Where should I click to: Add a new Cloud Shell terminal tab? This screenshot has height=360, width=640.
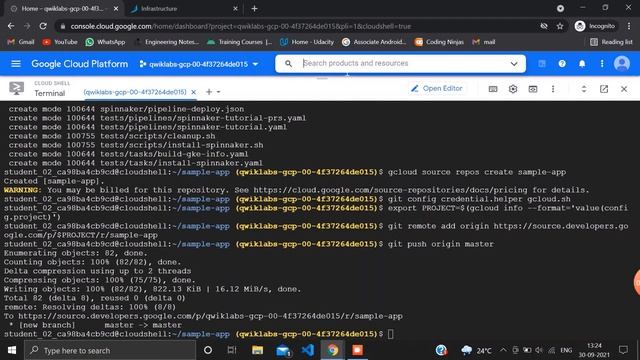point(209,92)
